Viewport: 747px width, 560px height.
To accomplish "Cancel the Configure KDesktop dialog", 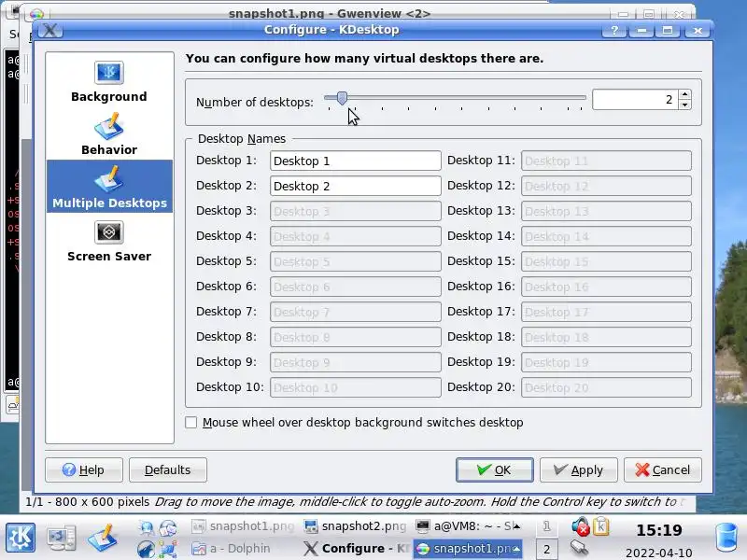I will point(663,470).
